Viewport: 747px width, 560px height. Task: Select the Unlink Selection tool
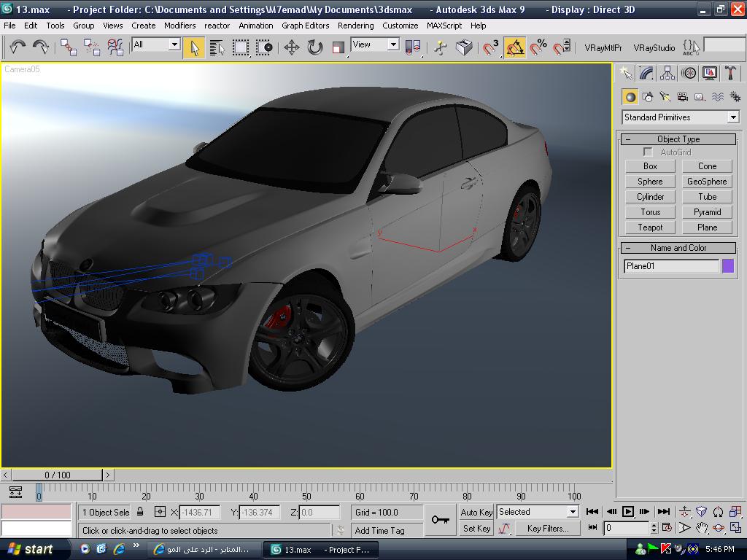tap(91, 47)
